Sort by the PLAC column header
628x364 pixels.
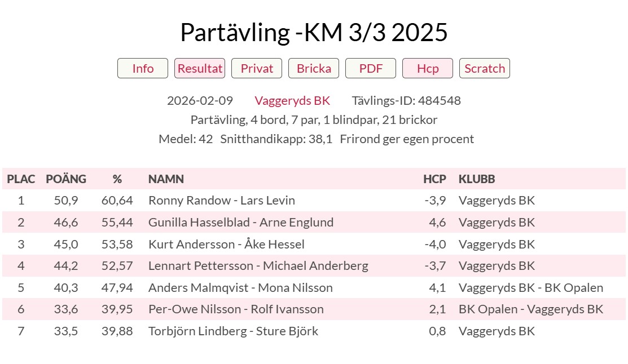pyautogui.click(x=21, y=179)
